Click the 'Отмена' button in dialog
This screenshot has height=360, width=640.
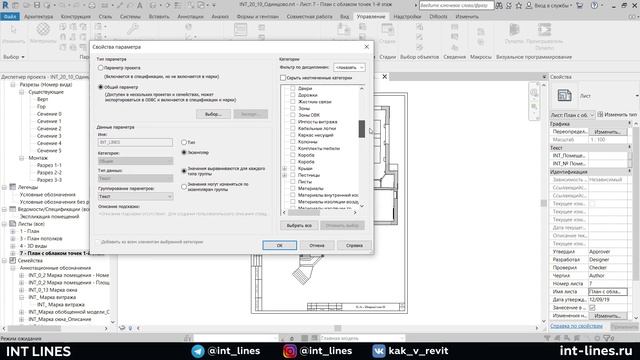pos(317,245)
